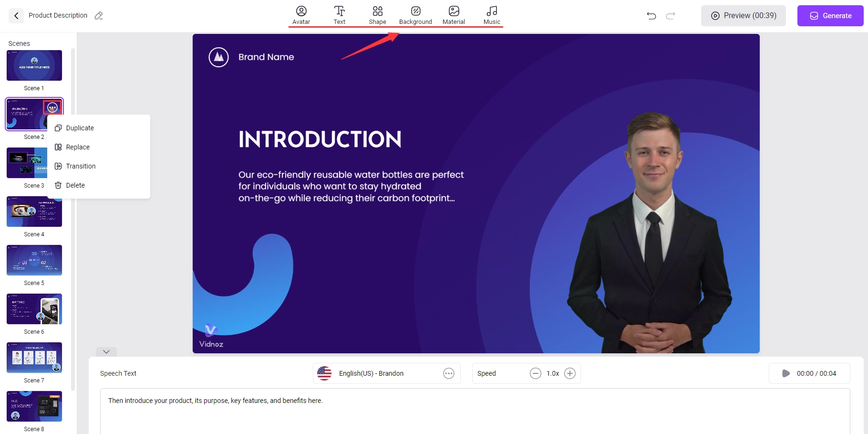This screenshot has height=434, width=868.
Task: Increase speech speed with plus button
Action: pyautogui.click(x=570, y=373)
